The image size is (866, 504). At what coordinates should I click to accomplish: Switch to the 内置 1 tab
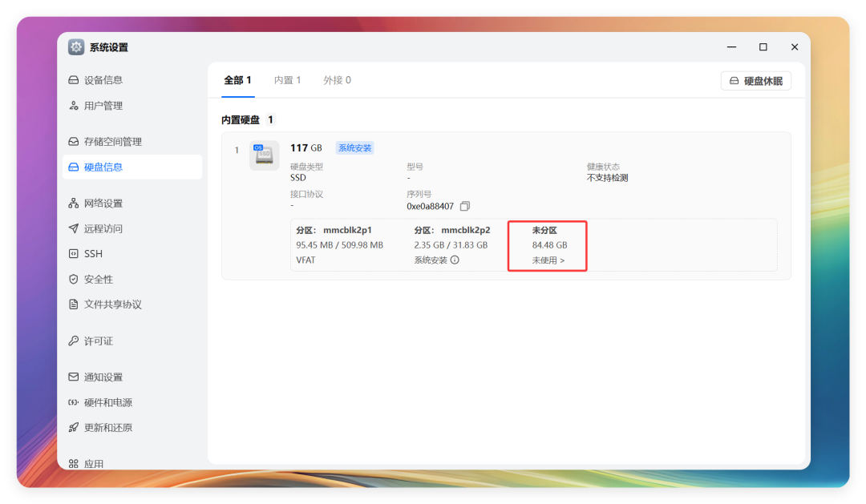tap(287, 80)
